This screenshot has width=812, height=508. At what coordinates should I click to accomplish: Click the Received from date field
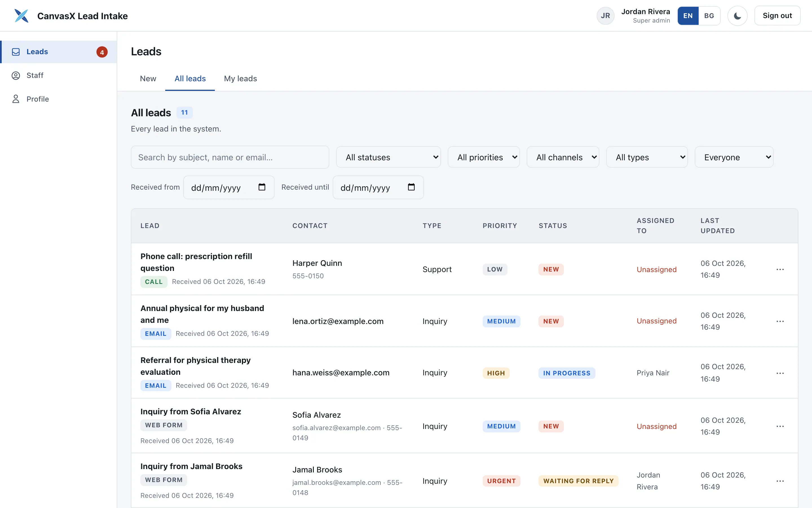(x=229, y=187)
